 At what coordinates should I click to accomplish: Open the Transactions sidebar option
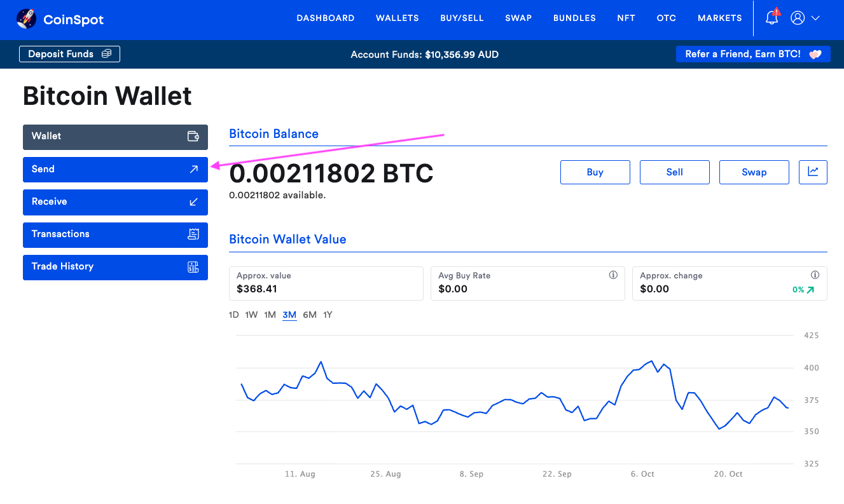pos(115,235)
